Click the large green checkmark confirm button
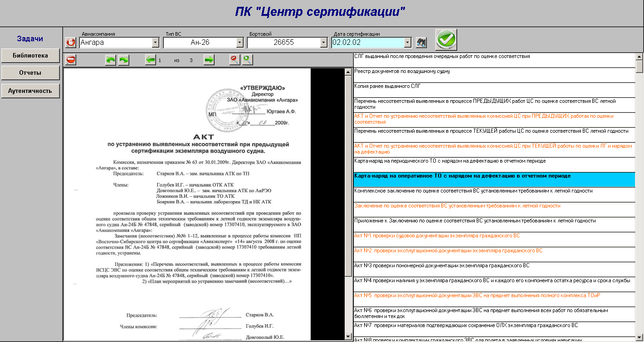Screen dimensions: 644x342 (446, 40)
